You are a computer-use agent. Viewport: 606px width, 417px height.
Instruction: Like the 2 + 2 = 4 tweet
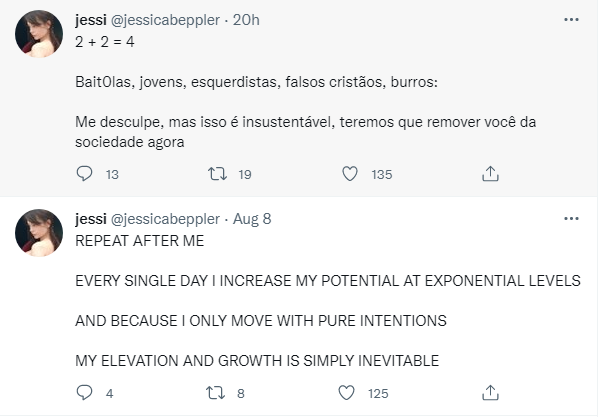coord(350,174)
